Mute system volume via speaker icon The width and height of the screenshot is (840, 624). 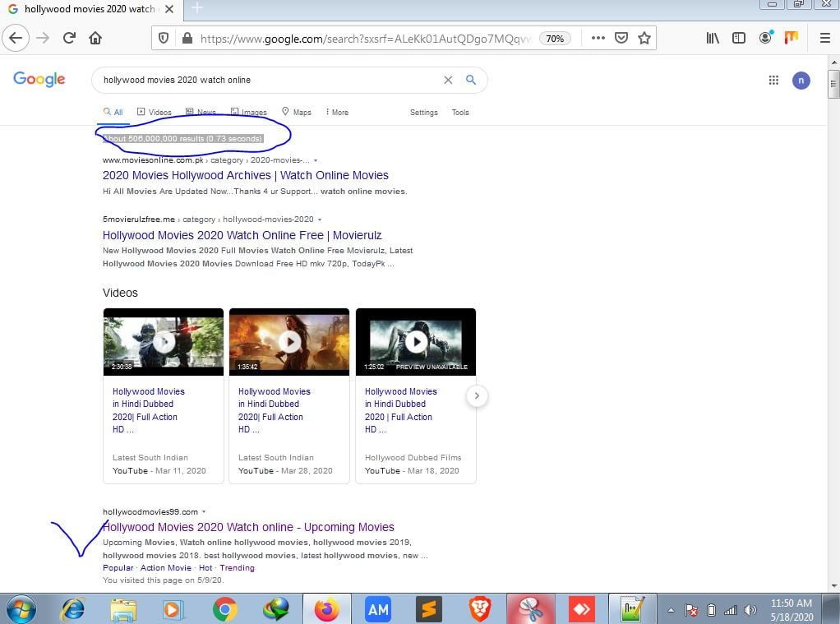749,609
